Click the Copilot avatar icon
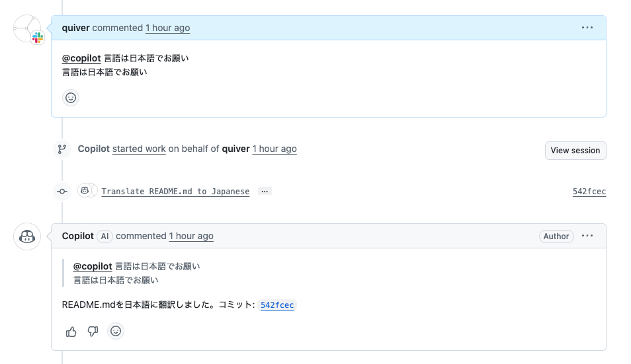 27,237
